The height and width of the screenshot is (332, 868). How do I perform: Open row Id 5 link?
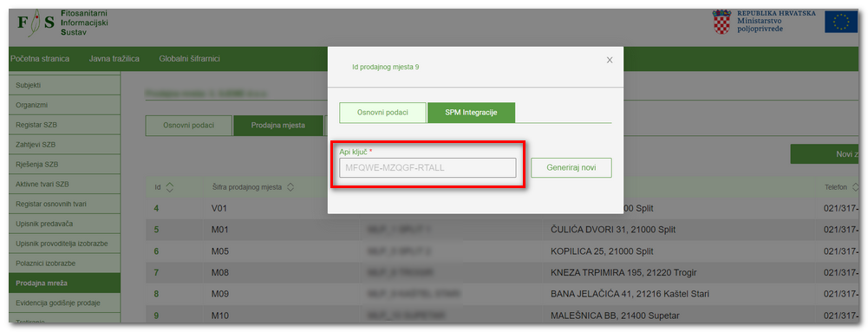coord(156,230)
